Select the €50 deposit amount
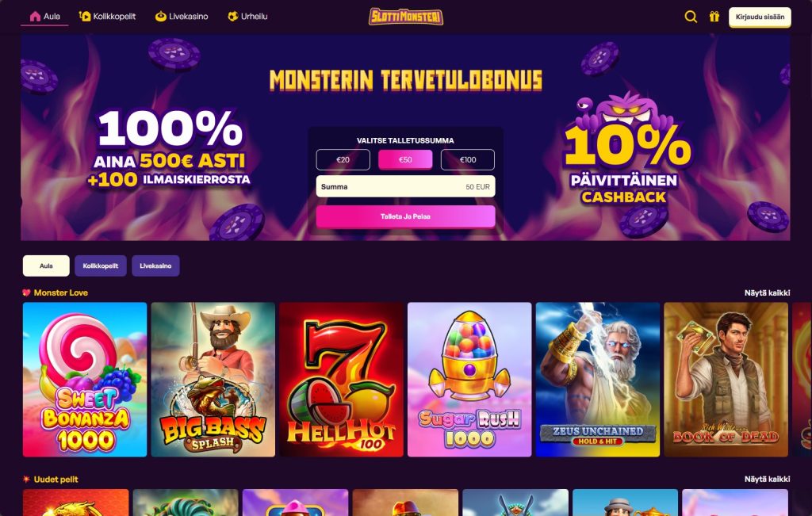Viewport: 812px width, 516px height. [x=405, y=159]
